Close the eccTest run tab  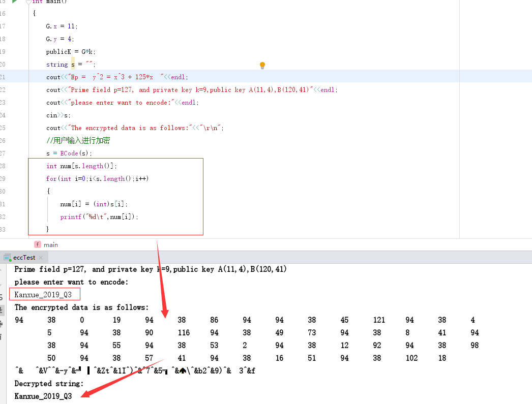pyautogui.click(x=41, y=258)
